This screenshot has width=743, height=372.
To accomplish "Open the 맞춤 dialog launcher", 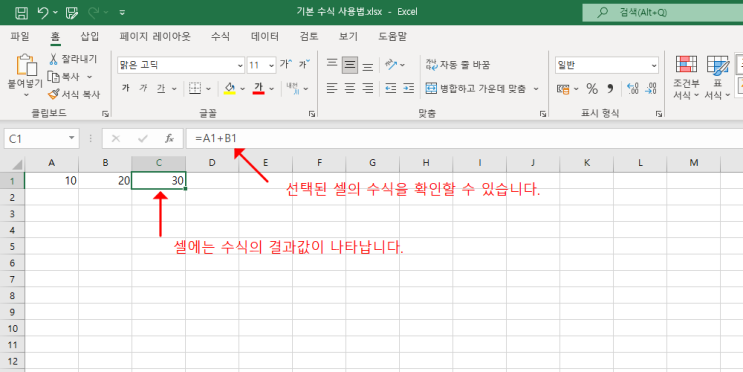I will pyautogui.click(x=543, y=114).
